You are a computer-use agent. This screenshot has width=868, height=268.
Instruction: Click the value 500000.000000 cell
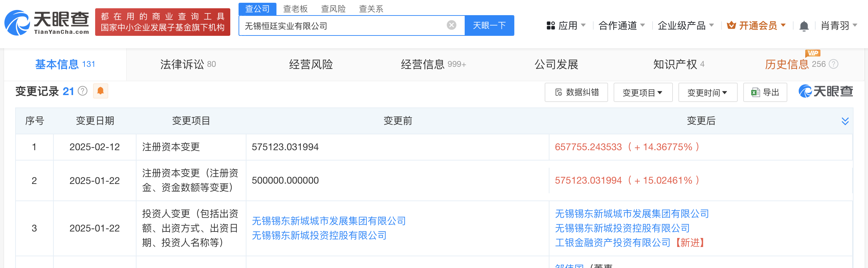[x=285, y=181]
